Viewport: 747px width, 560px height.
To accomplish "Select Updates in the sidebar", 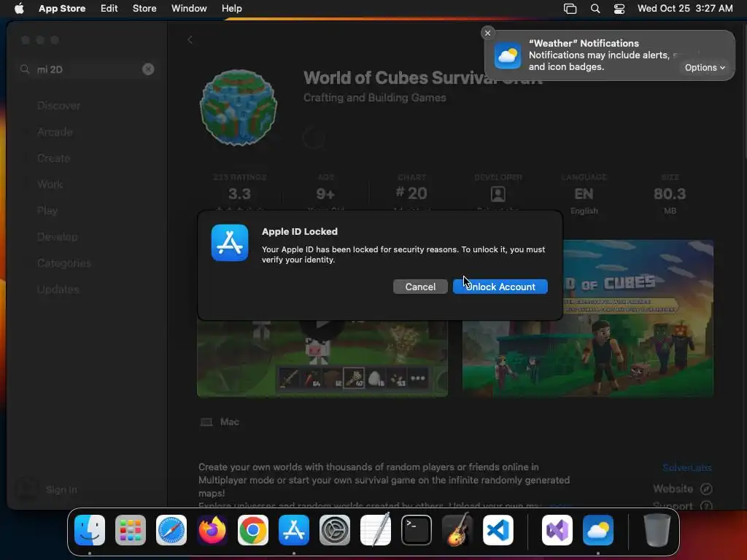I will pos(58,289).
